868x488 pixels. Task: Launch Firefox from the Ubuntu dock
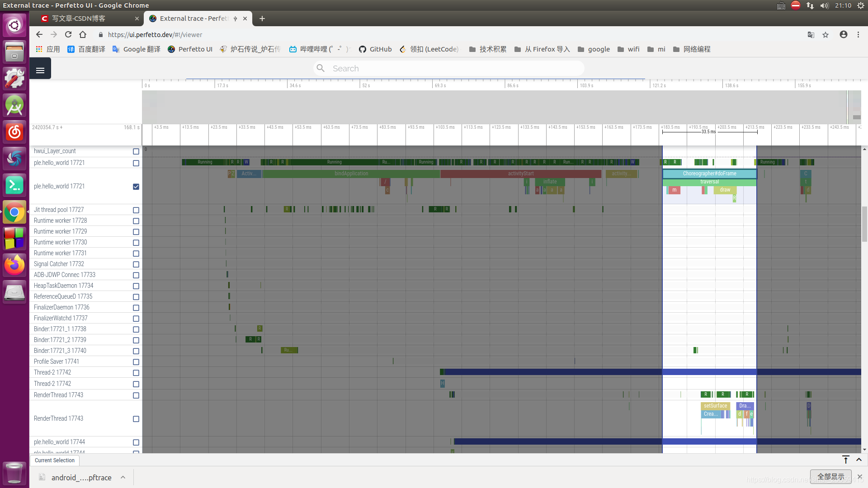point(14,266)
